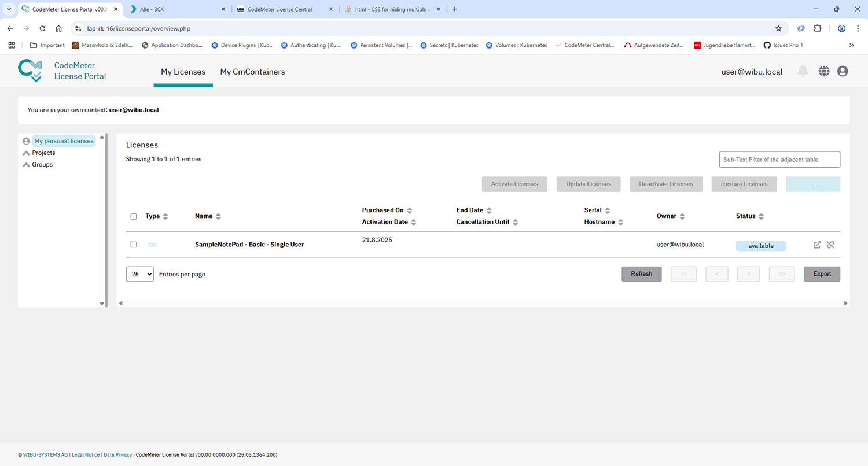Go to the previous page button
The height and width of the screenshot is (466, 868).
717,274
